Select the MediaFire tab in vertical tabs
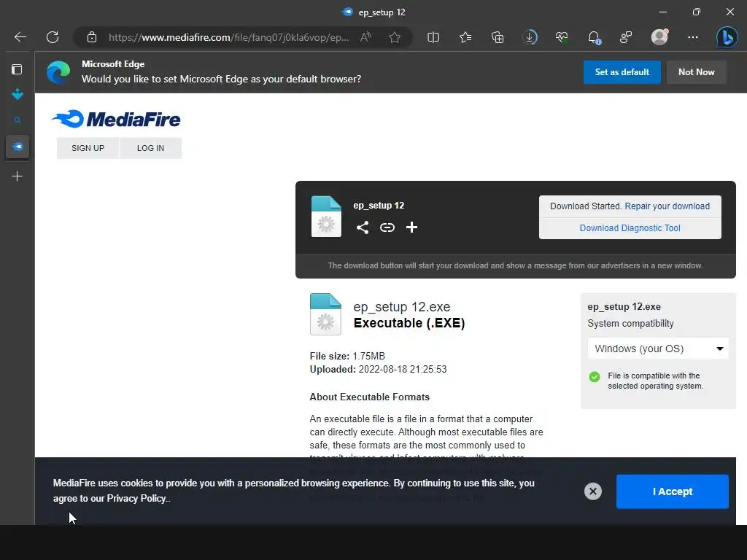 [18, 147]
